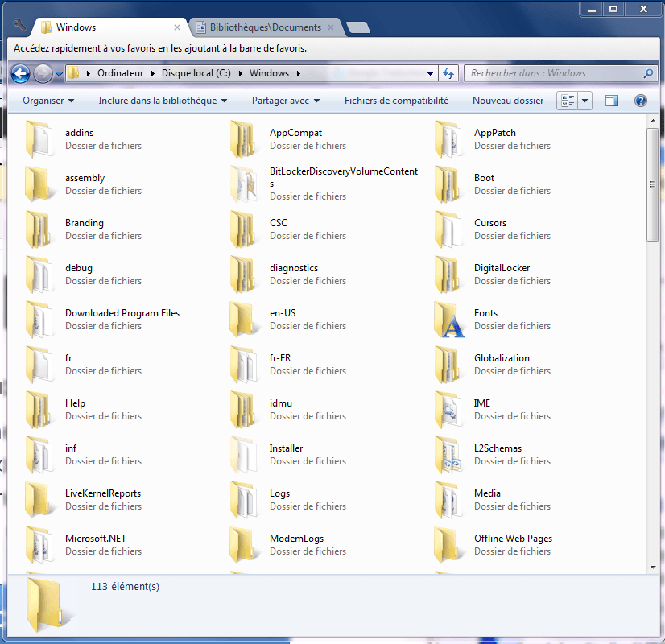Select BitLockerDiscoveryVolumeContents folder icon
This screenshot has width=665, height=644.
click(x=244, y=184)
